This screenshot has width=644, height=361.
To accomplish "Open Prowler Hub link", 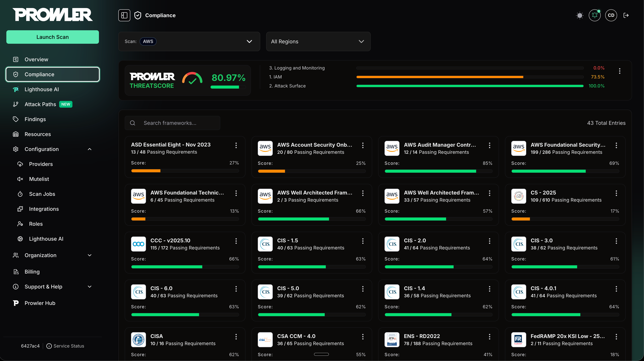I will coord(52,303).
